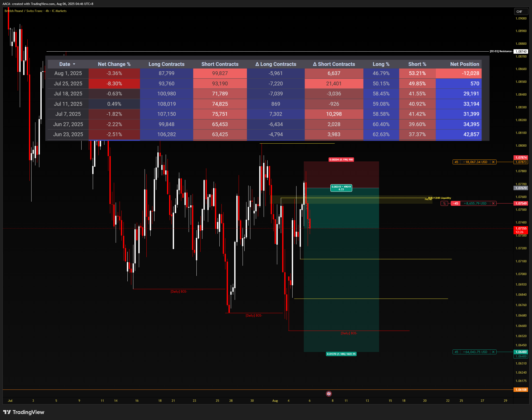Viewport: 532px width, 420px height.
Task: Click the Δ Short Contracts column header
Action: (x=334, y=64)
